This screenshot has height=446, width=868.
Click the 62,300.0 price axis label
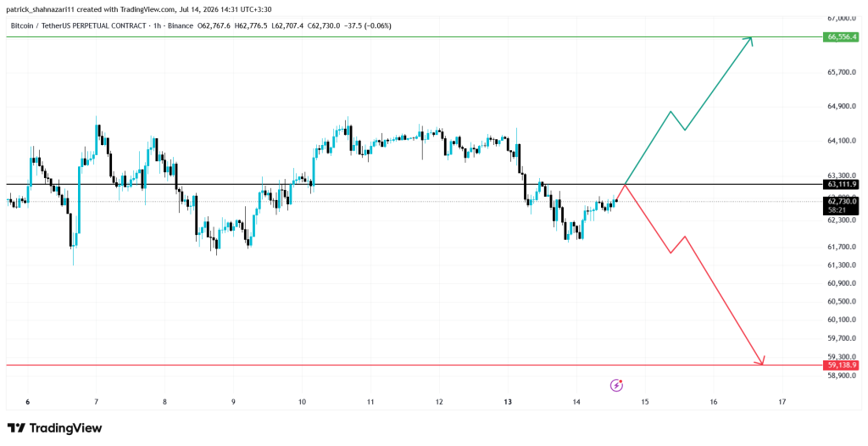coord(842,220)
